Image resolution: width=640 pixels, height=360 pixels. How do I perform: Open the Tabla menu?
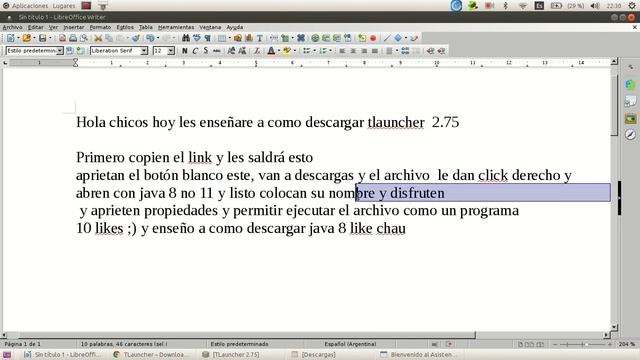click(x=146, y=27)
